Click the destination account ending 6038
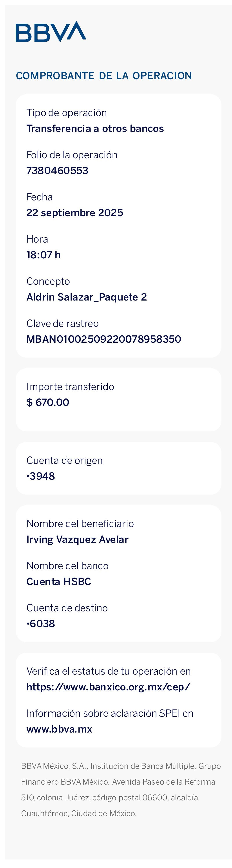This screenshot has width=232, height=868. pyautogui.click(x=41, y=623)
